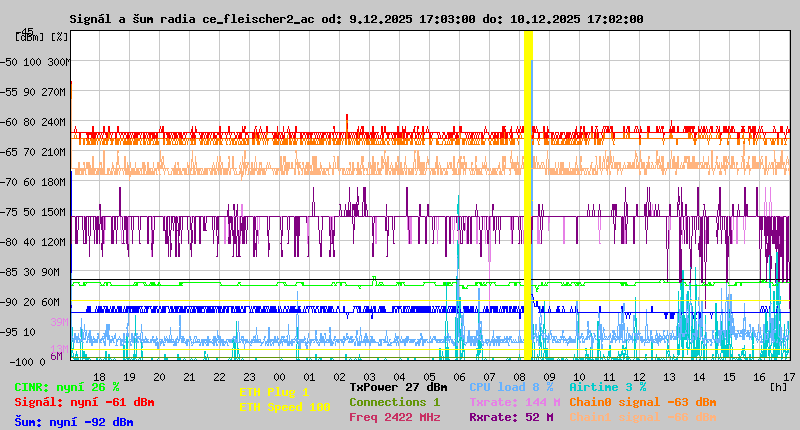Click the "-65" dBm axis value
The height and width of the screenshot is (430, 800).
[8, 153]
